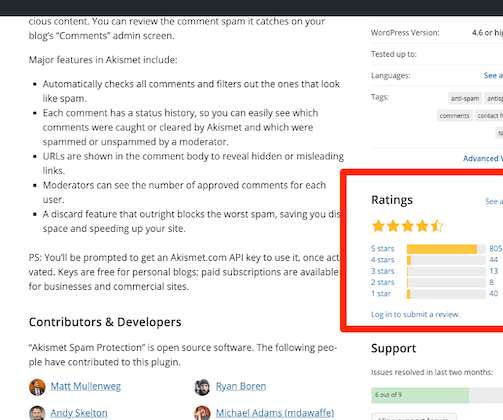The height and width of the screenshot is (420, 503).
Task: Click Matt Mullenweg's avatar image
Action: 37,387
